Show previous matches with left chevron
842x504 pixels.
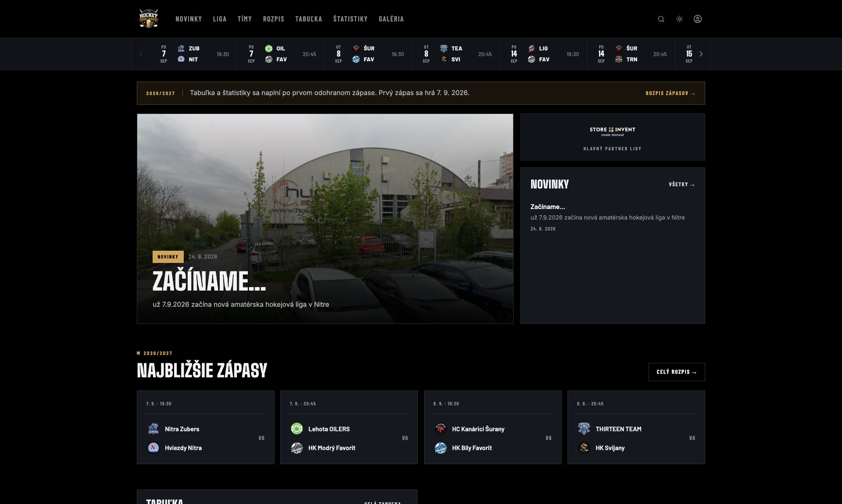point(141,54)
